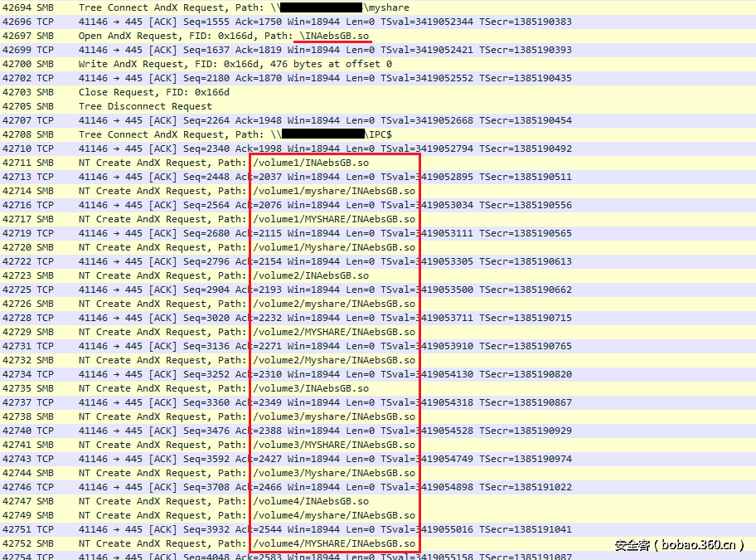Select packet 42703 Close Request FID 0x166d

click(378, 92)
